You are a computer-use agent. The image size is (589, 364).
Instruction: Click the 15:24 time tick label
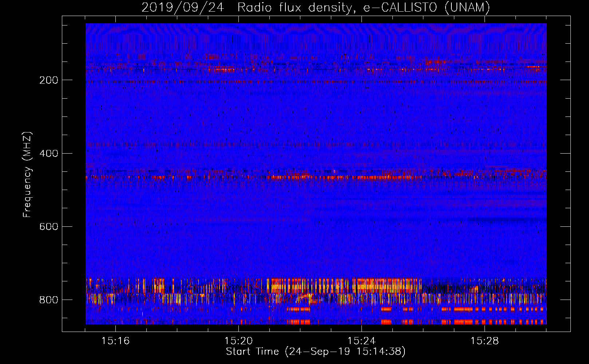click(361, 341)
